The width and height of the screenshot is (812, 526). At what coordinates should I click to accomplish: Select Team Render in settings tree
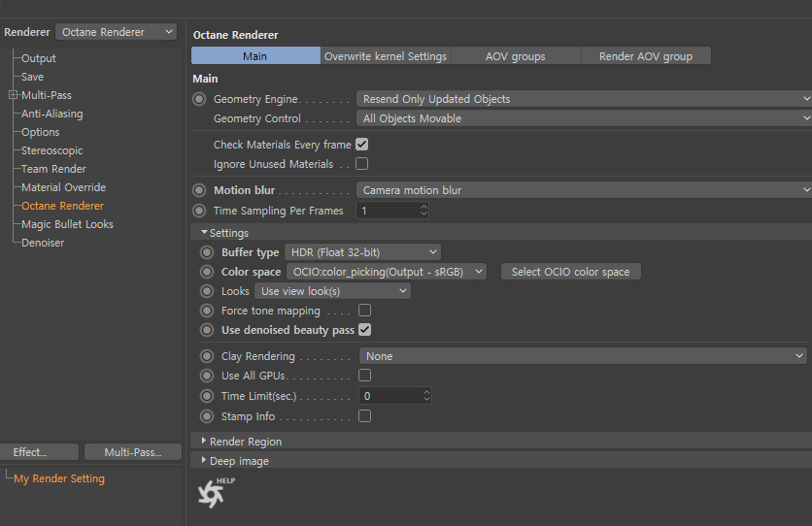[x=53, y=169]
